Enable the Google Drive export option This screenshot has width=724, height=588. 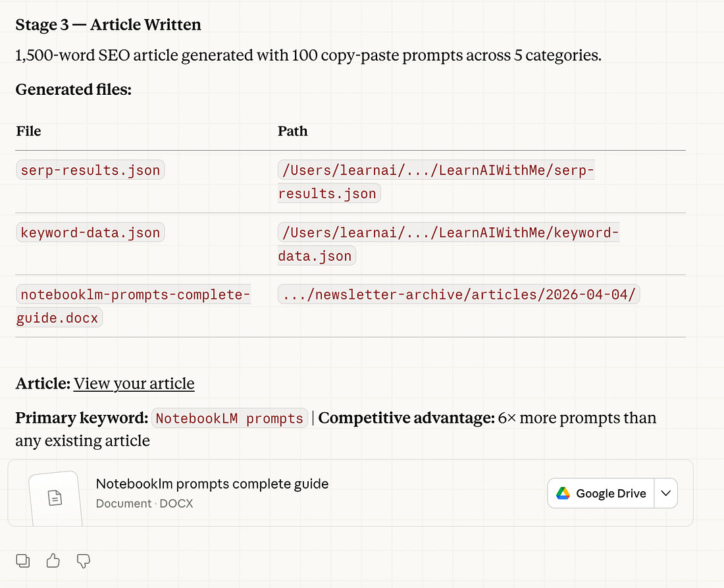(601, 493)
